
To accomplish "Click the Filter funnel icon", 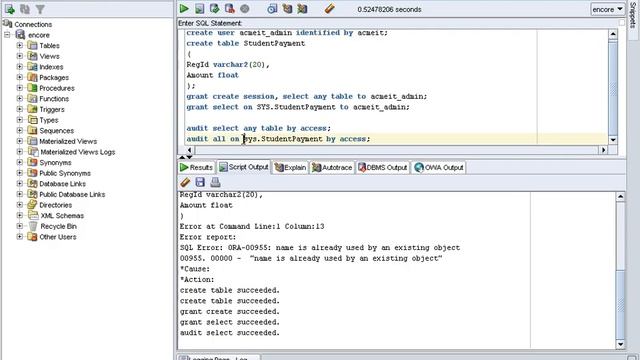I will (40, 9).
